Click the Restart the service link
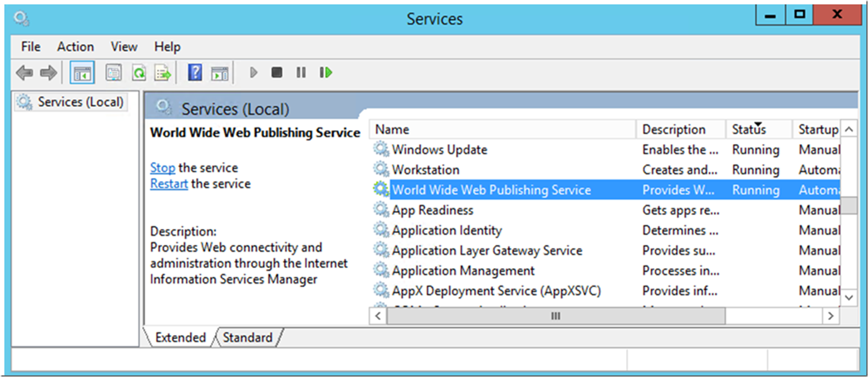The height and width of the screenshot is (377, 868). click(169, 184)
